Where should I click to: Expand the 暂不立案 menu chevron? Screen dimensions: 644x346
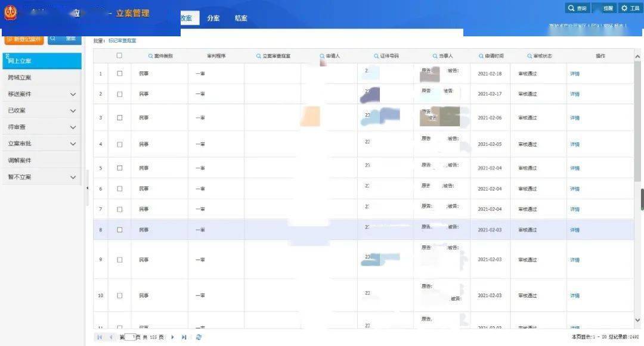pyautogui.click(x=73, y=177)
